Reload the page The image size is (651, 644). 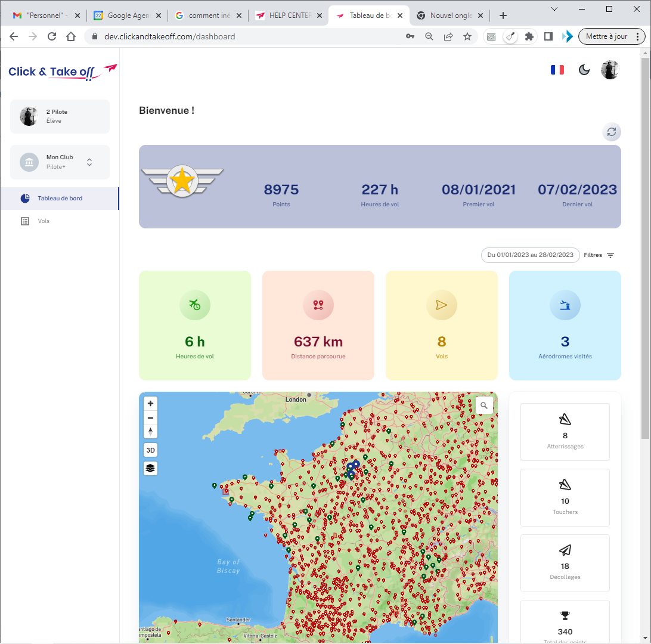coord(52,36)
